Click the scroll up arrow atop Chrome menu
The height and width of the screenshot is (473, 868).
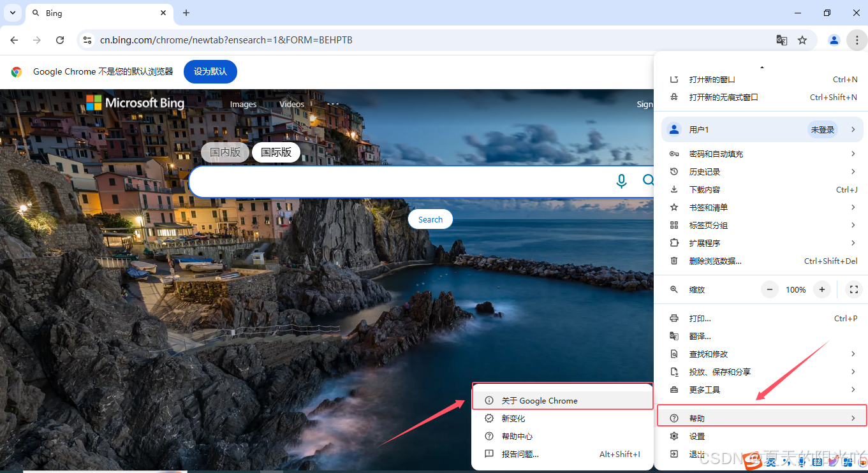pos(761,67)
